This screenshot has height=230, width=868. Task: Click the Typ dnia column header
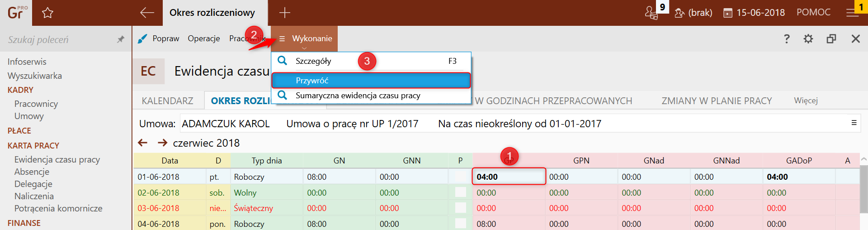pos(267,160)
